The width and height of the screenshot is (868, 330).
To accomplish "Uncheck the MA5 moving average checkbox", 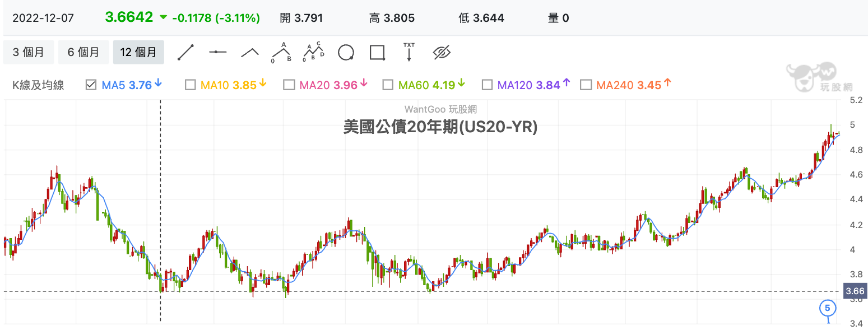I will pos(91,85).
